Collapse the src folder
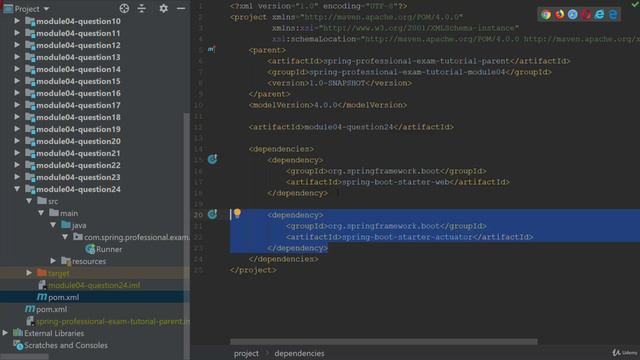640x360 pixels. click(29, 201)
